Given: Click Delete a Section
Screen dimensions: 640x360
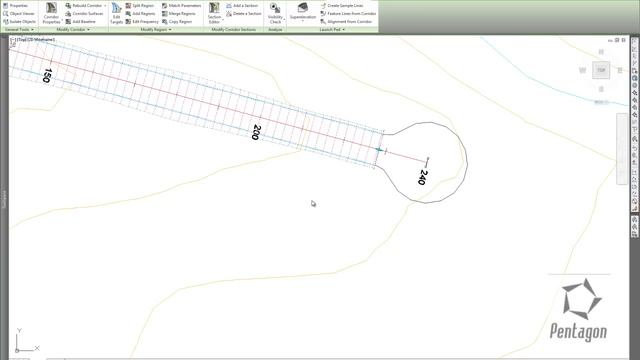Looking at the screenshot, I should [x=244, y=13].
